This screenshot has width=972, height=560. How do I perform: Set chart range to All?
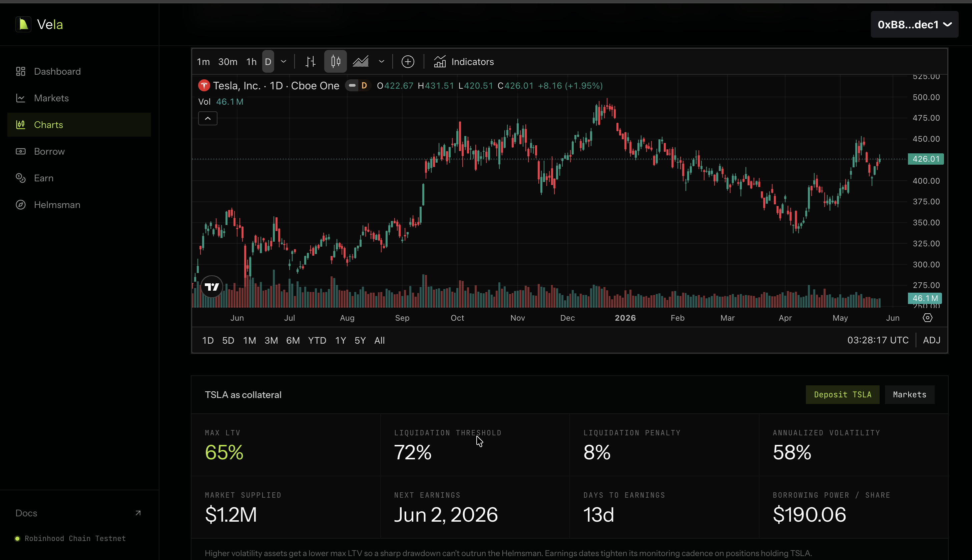tap(379, 341)
